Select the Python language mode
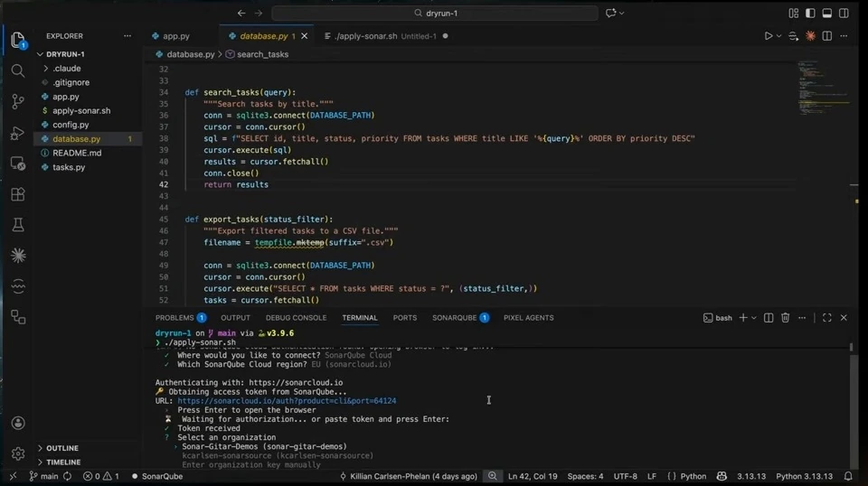The image size is (868, 486). (693, 476)
